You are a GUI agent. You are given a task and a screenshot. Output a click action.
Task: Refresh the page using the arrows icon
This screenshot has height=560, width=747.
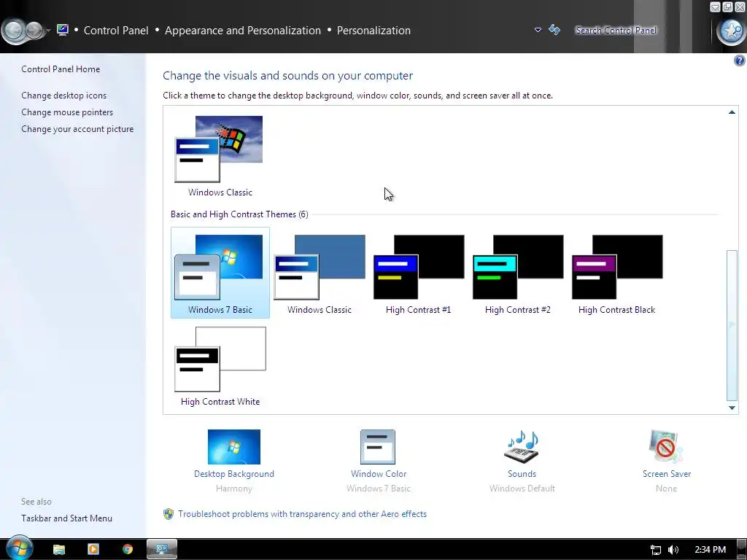[x=554, y=30]
